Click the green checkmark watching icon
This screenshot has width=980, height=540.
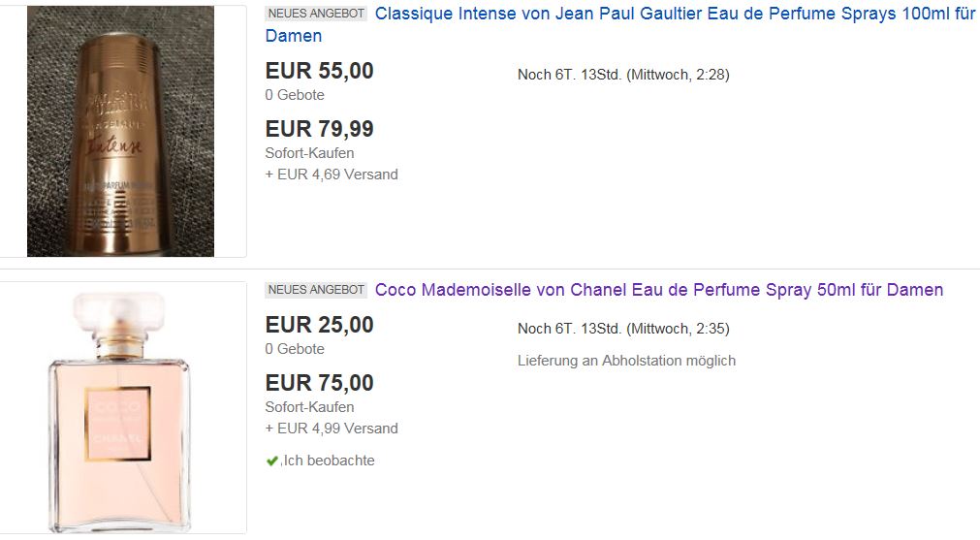click(271, 461)
